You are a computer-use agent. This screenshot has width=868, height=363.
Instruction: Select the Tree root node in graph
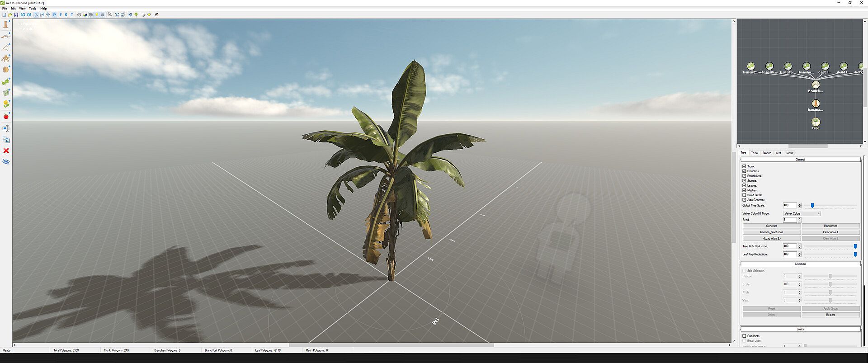(x=815, y=122)
